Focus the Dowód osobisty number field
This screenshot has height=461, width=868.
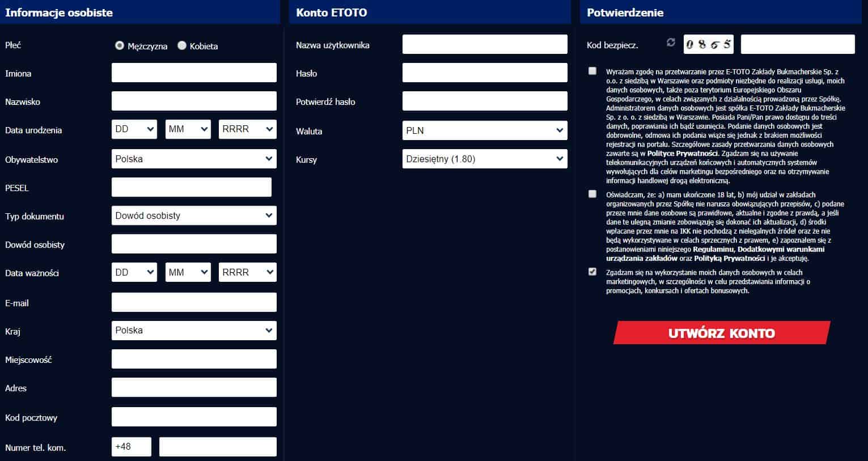(x=194, y=244)
